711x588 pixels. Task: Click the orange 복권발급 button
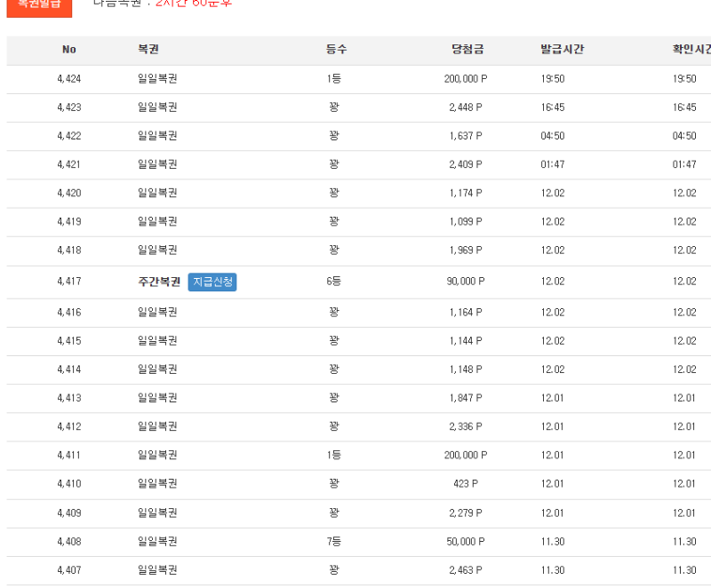click(38, 8)
